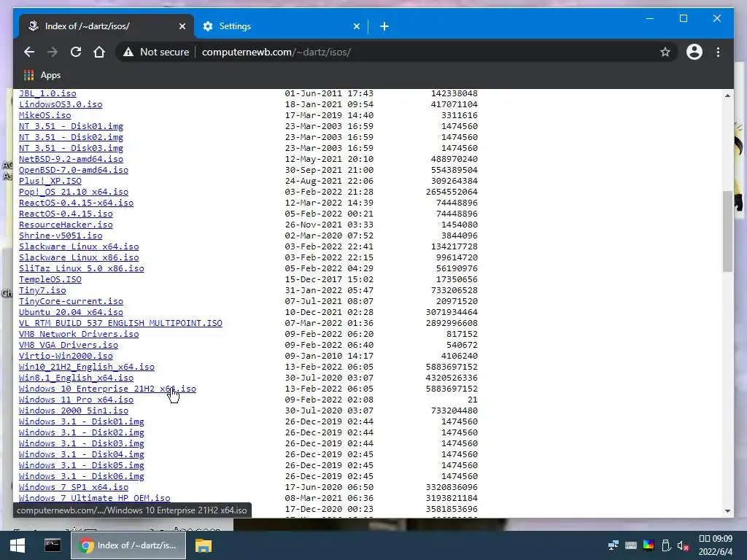747x560 pixels.
Task: Download Tiny7.iso
Action: pyautogui.click(x=42, y=290)
